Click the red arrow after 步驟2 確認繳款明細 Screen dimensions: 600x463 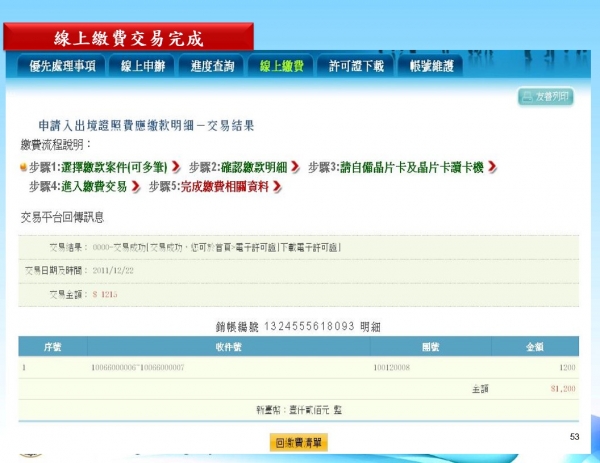tap(295, 166)
